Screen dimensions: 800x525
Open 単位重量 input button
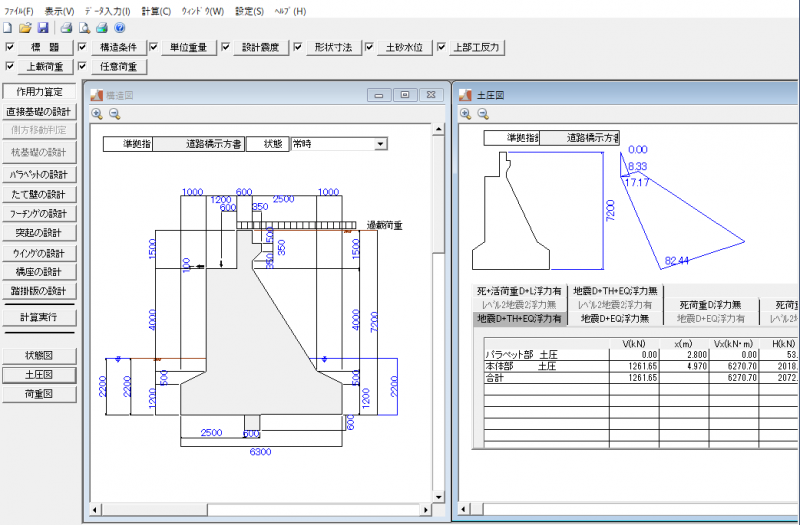pos(188,47)
